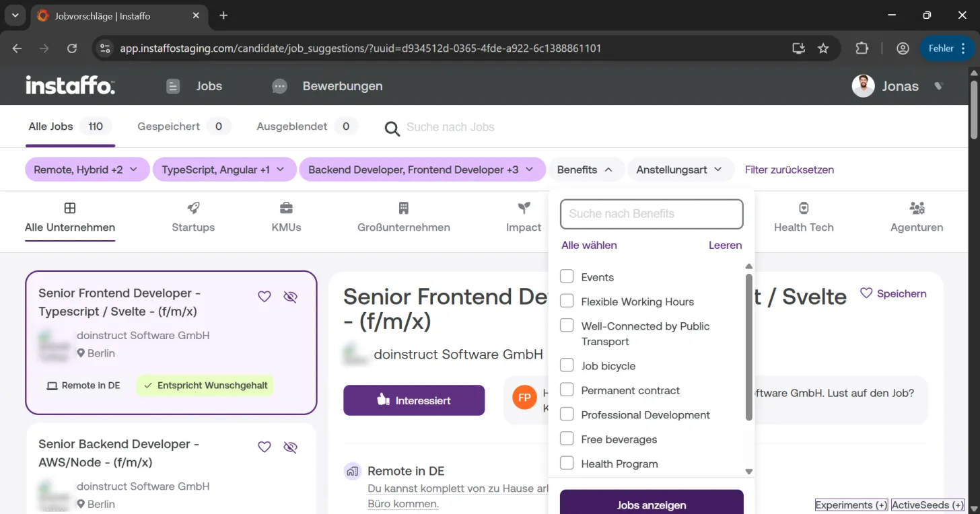
Task: Open the ActiveSeeds (+) panel
Action: pos(928,505)
